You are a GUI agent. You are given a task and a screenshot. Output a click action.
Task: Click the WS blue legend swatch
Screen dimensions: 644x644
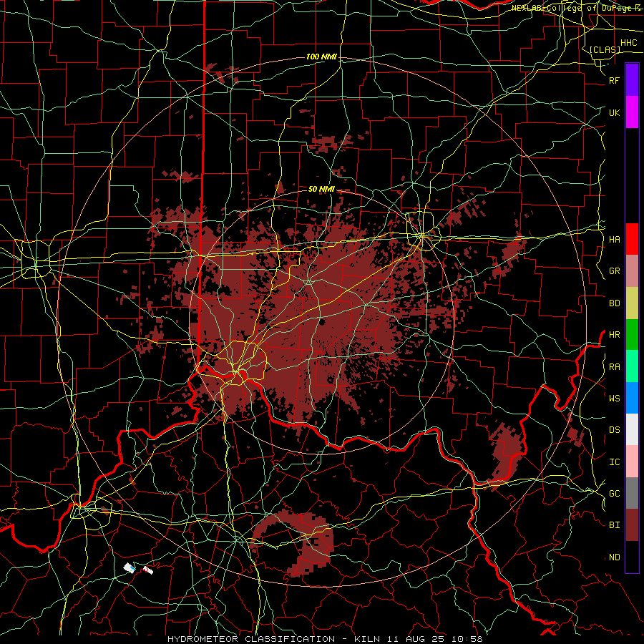pos(632,398)
